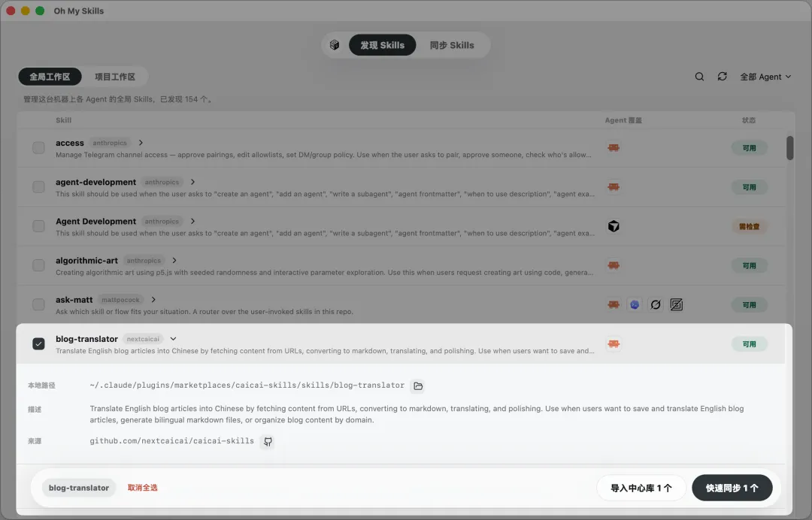This screenshot has width=812, height=520.
Task: Click the 快速同步 1 个 button
Action: coord(732,488)
